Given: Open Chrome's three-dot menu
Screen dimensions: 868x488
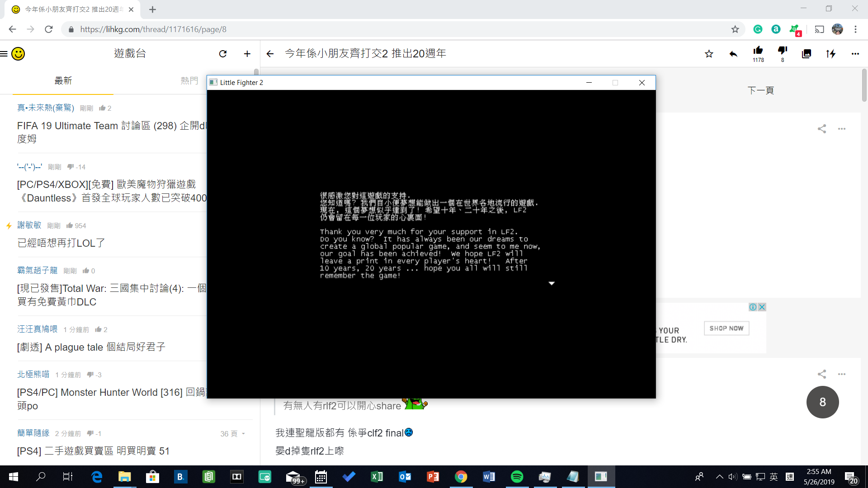Looking at the screenshot, I should coord(855,29).
